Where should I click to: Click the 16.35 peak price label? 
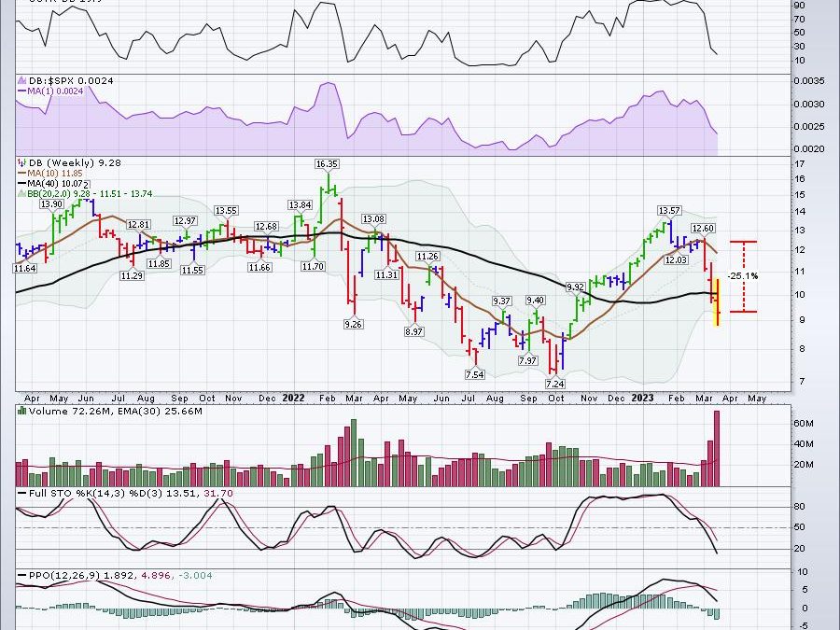tap(327, 164)
